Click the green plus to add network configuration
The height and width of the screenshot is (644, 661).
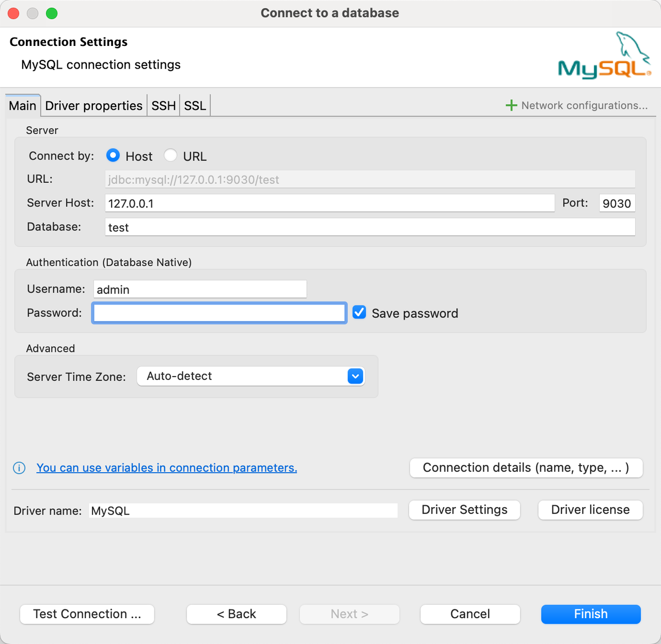(511, 105)
